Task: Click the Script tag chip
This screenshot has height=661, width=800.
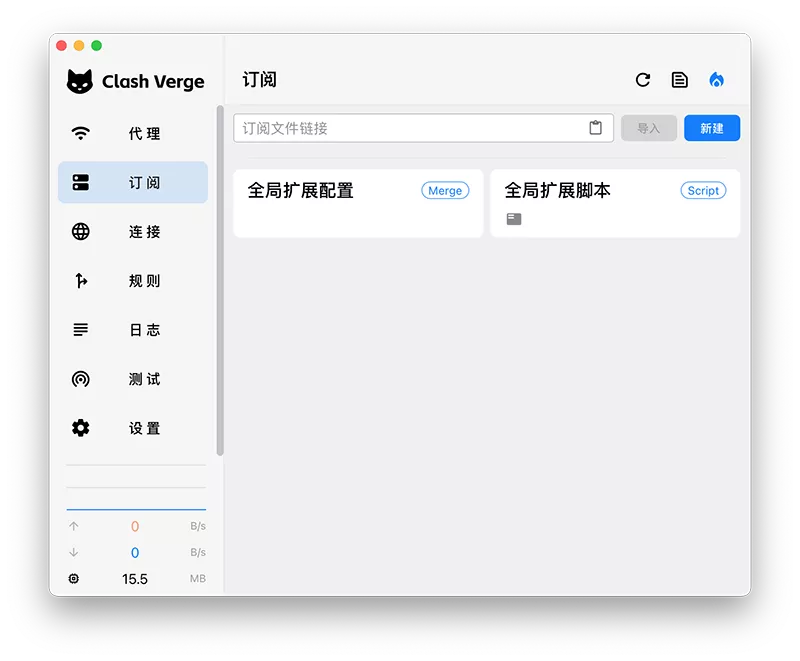Action: tap(703, 190)
